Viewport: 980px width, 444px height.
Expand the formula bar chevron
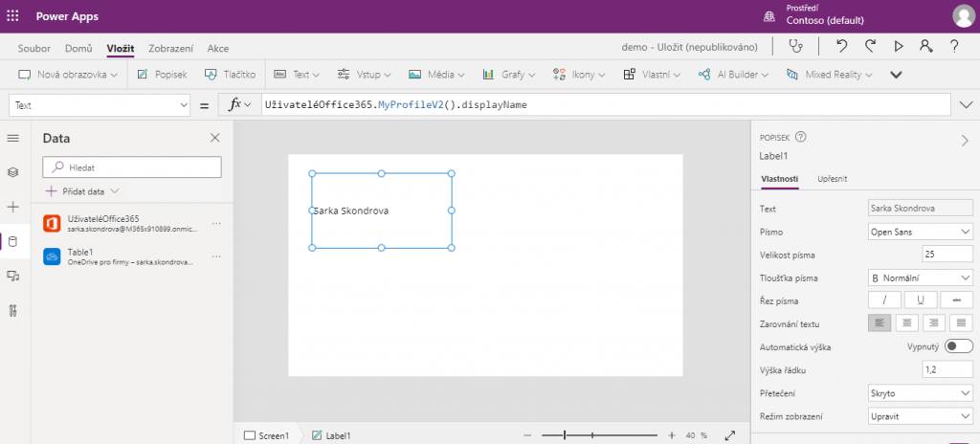(965, 105)
